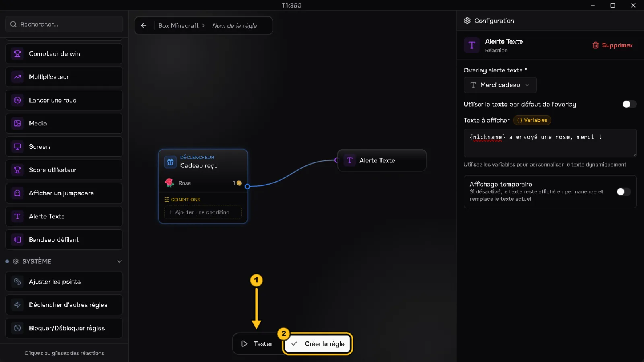Screen dimensions: 644x362
Task: Add the Ajuster les points reaction
Action: pyautogui.click(x=64, y=282)
